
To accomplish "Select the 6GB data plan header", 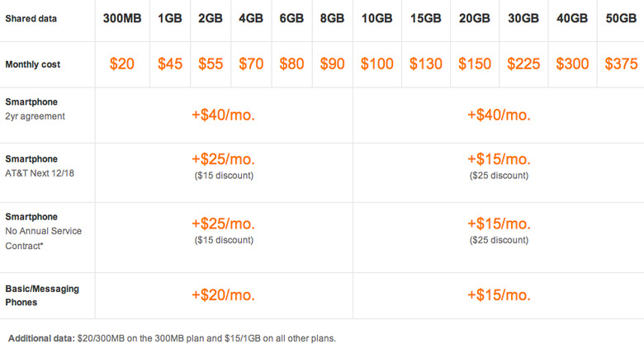I will point(291,18).
